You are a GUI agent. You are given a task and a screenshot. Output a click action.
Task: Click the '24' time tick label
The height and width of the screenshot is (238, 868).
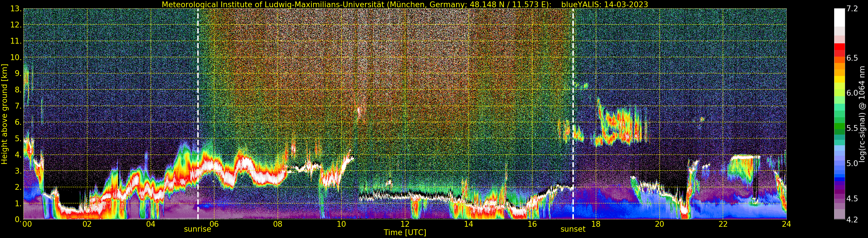pos(786,224)
